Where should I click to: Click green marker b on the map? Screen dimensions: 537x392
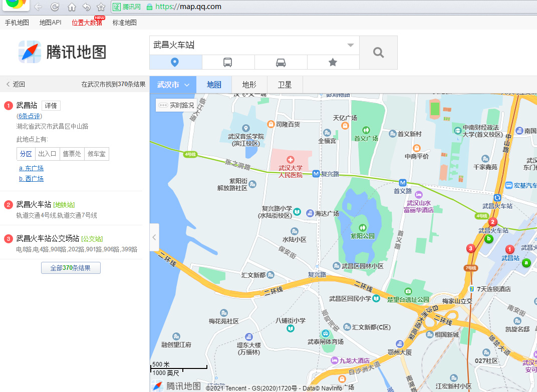pyautogui.click(x=489, y=239)
